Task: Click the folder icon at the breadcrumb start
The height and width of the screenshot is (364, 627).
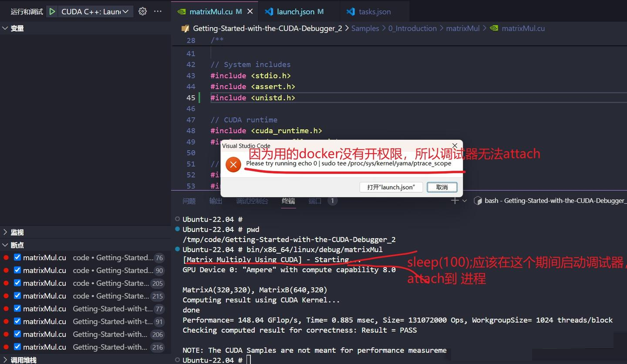Action: (185, 28)
